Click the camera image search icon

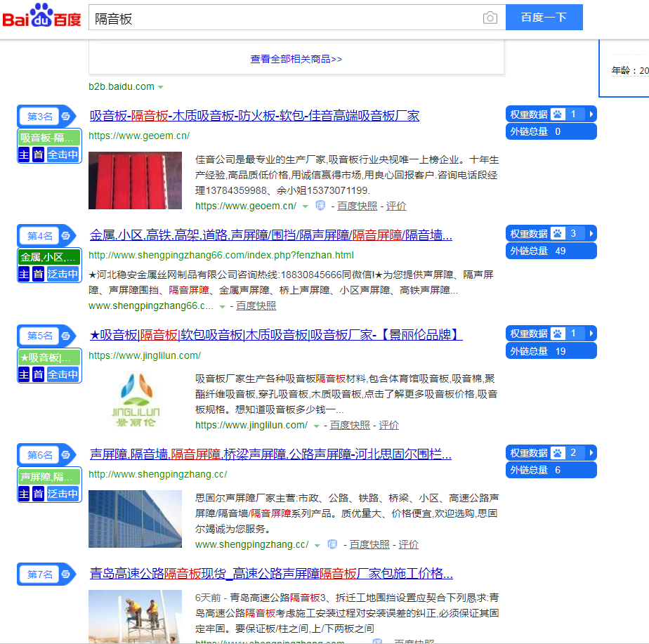pos(490,18)
